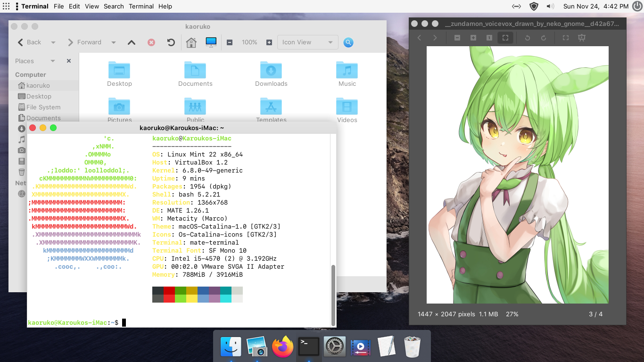The height and width of the screenshot is (362, 644).
Task: Open the Terminal menu next to Search
Action: pos(141,6)
